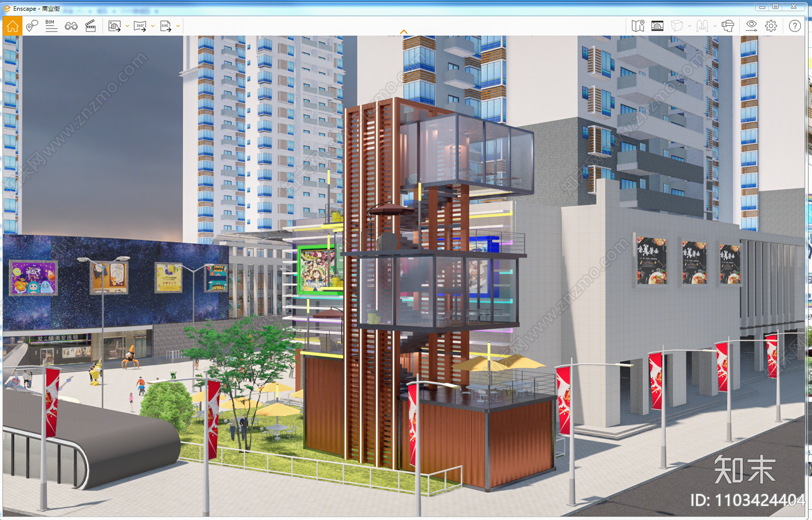Toggle the BIM info panel
This screenshot has height=520, width=812.
pos(51,26)
